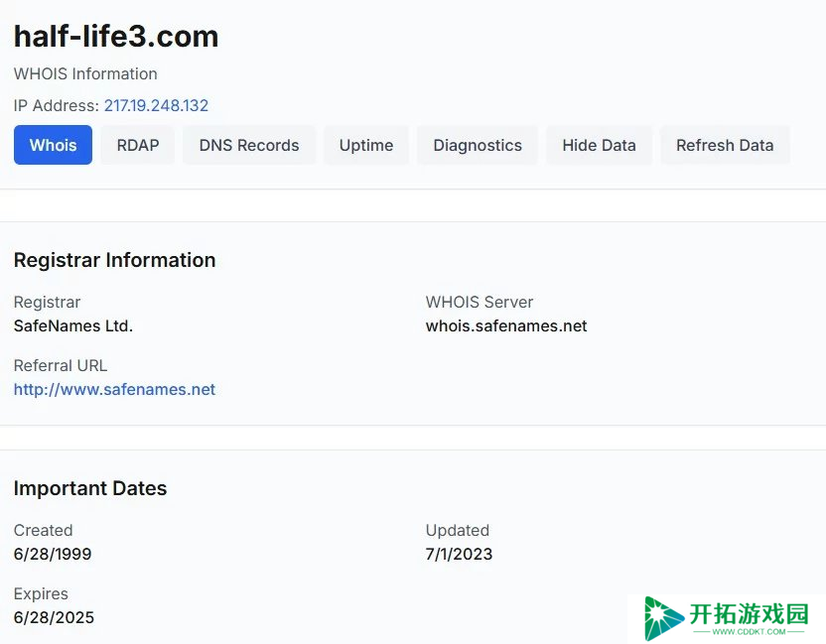This screenshot has width=826, height=644.
Task: Open the Diagnostics tab
Action: pos(478,145)
